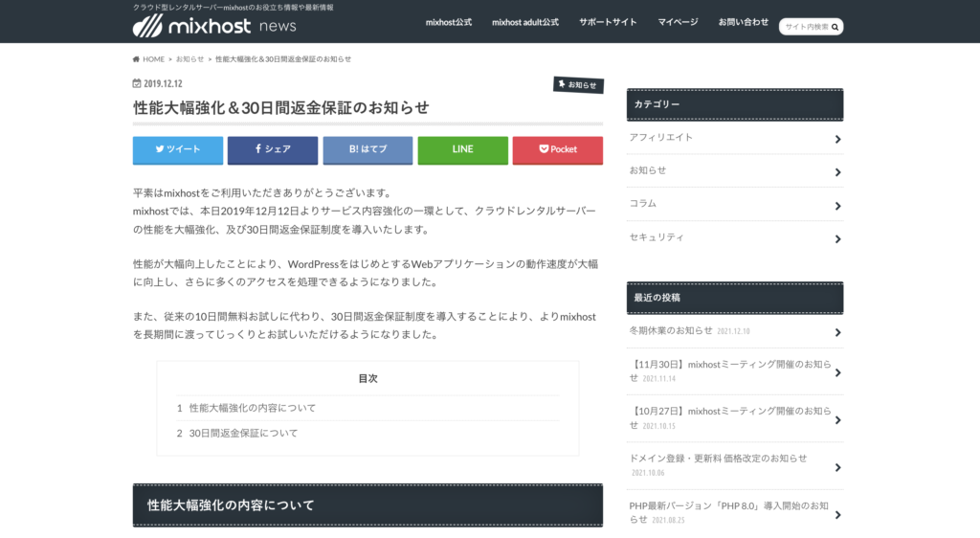Image resolution: width=980 pixels, height=538 pixels.
Task: Click chevron beside 11月30日 meeting post
Action: [x=837, y=373]
